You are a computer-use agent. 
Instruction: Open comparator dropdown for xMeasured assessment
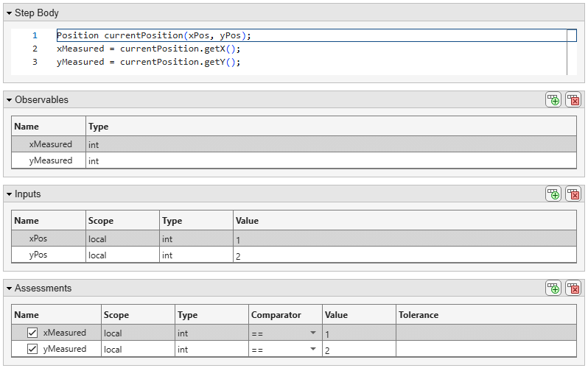pos(312,333)
